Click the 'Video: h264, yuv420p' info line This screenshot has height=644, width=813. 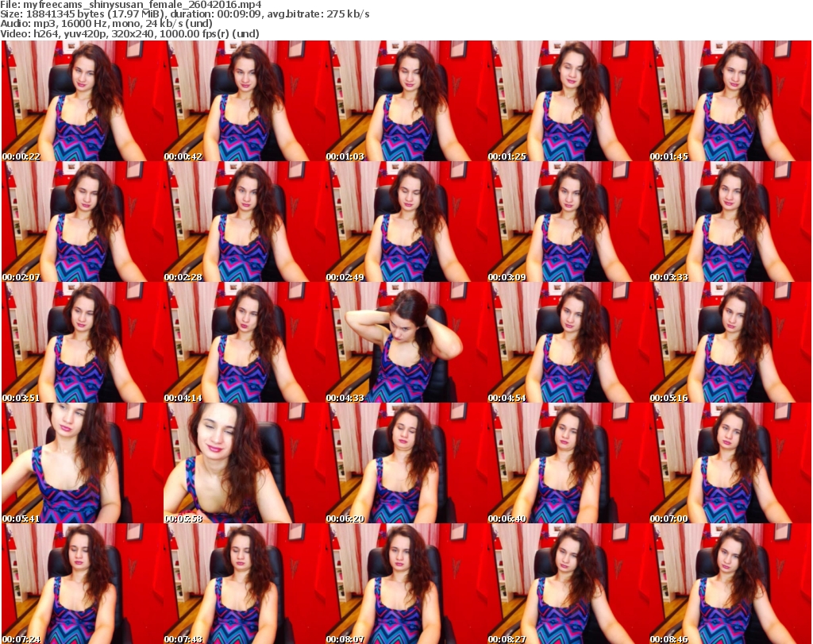point(129,33)
